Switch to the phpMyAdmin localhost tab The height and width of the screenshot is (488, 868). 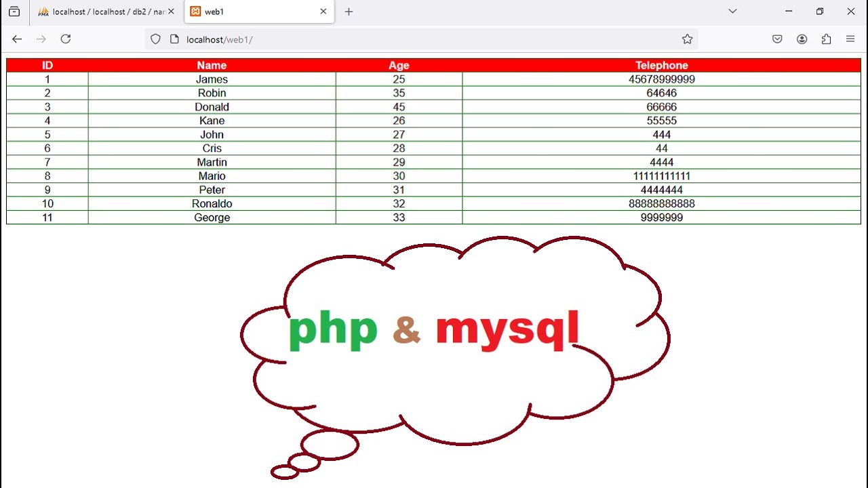tap(106, 12)
